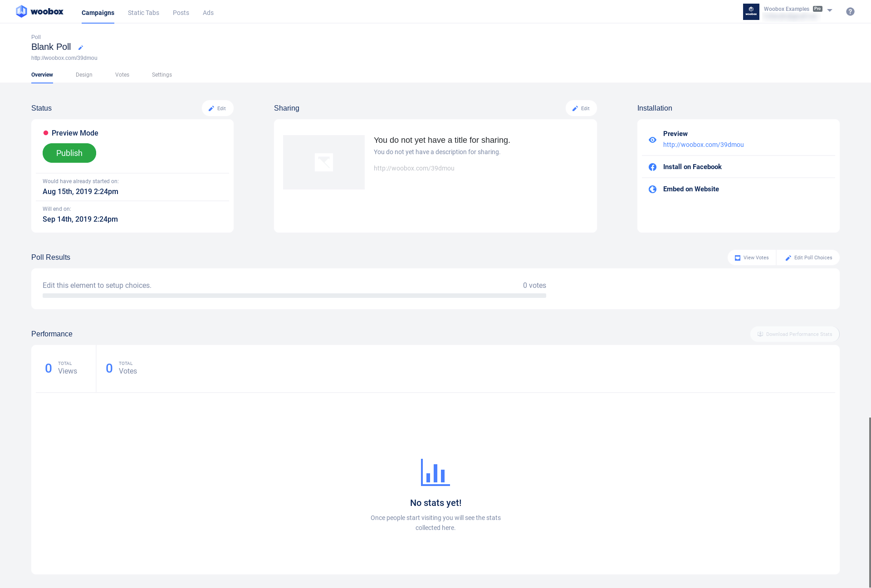
Task: Click the pencil icon beside Blank Poll
Action: pos(81,48)
